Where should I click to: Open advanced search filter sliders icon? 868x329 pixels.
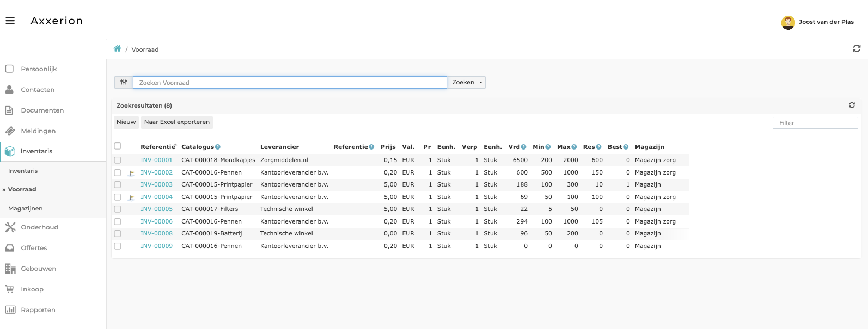pyautogui.click(x=124, y=82)
